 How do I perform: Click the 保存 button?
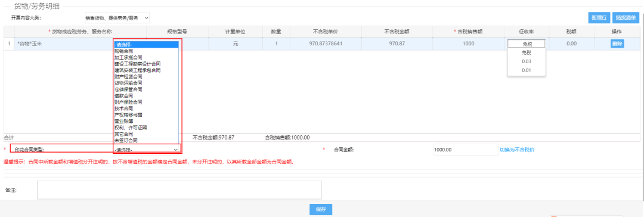321,209
